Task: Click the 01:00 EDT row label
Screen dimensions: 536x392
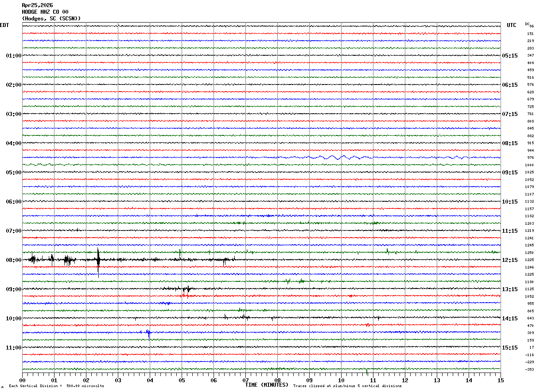Action: (13, 56)
